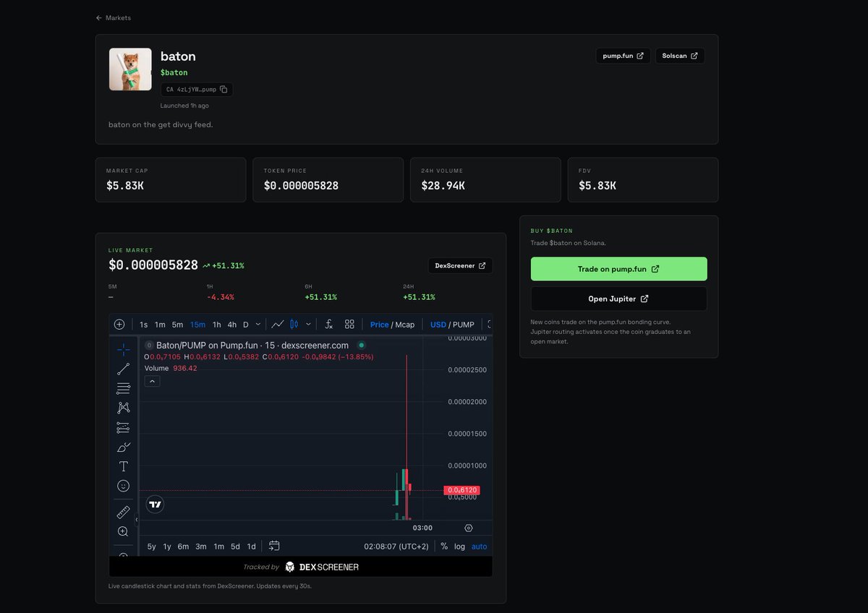868x613 pixels.
Task: Open chart time axis settings gear
Action: [469, 528]
